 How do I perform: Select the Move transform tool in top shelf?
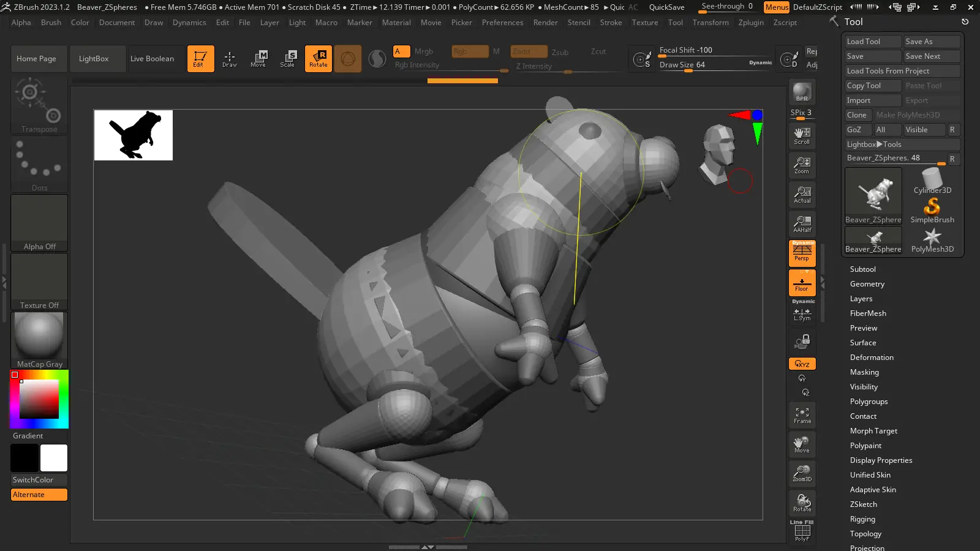click(258, 59)
